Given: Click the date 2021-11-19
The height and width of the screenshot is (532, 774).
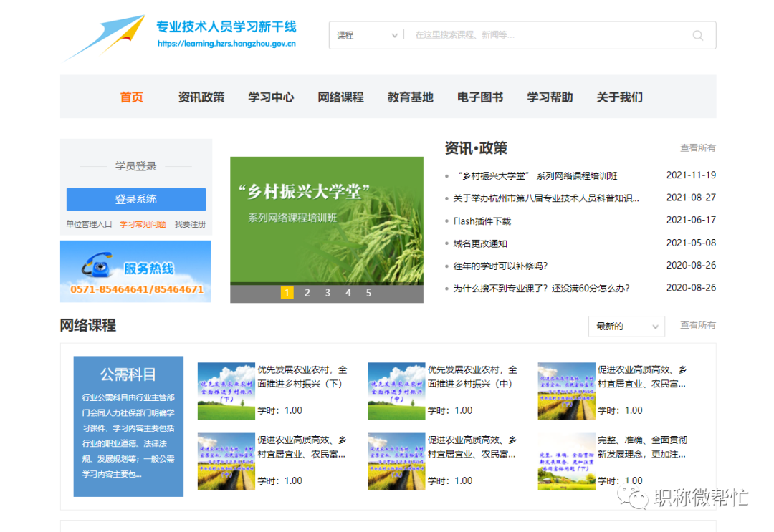Looking at the screenshot, I should tap(691, 175).
